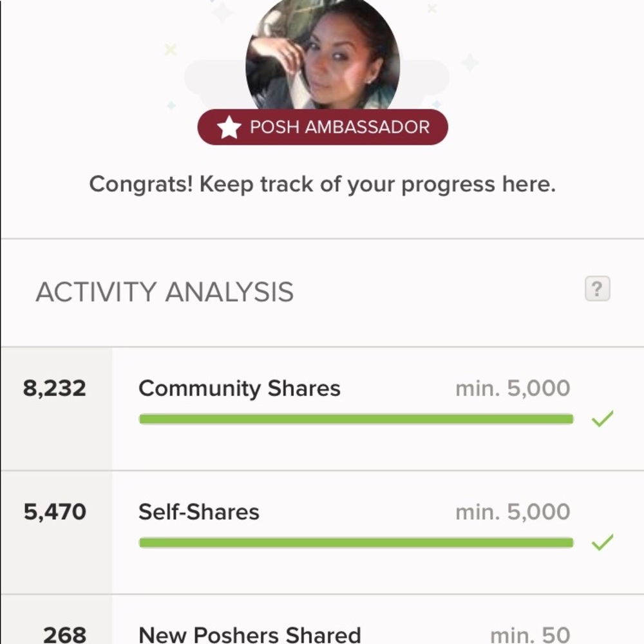This screenshot has height=644, width=644.
Task: Click the 8,232 community shares count
Action: click(x=54, y=388)
